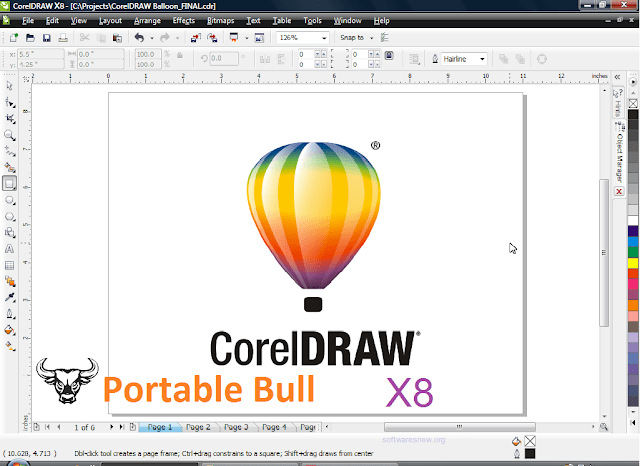This screenshot has width=640, height=466.
Task: Toggle the lock ratio padlock
Action: click(x=180, y=55)
